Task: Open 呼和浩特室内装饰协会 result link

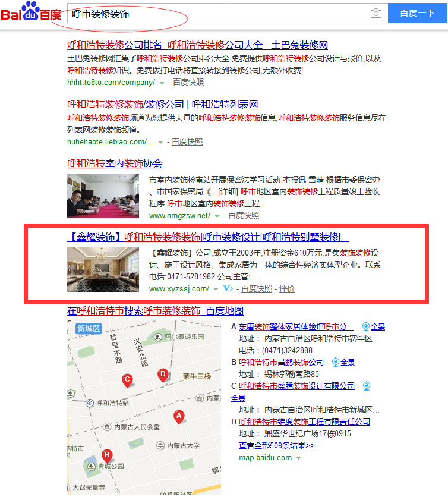Action: (115, 163)
